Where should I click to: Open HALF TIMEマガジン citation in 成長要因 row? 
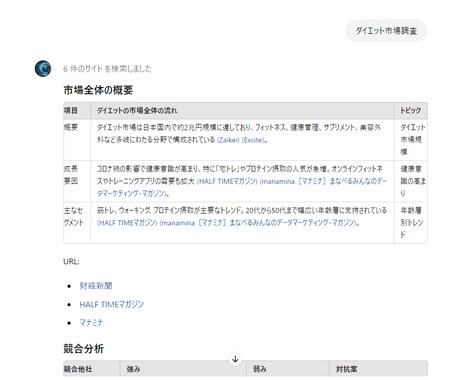tap(227, 181)
